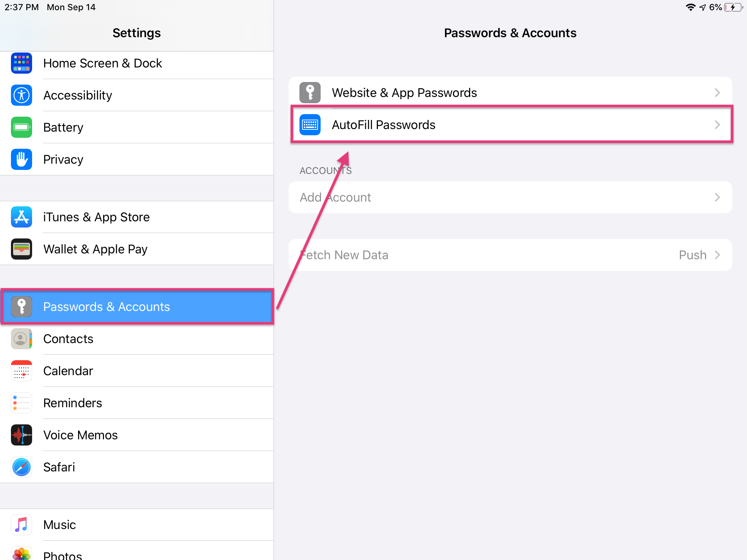Expand Website & App Passwords chevron
The image size is (747, 560).
pyautogui.click(x=717, y=93)
